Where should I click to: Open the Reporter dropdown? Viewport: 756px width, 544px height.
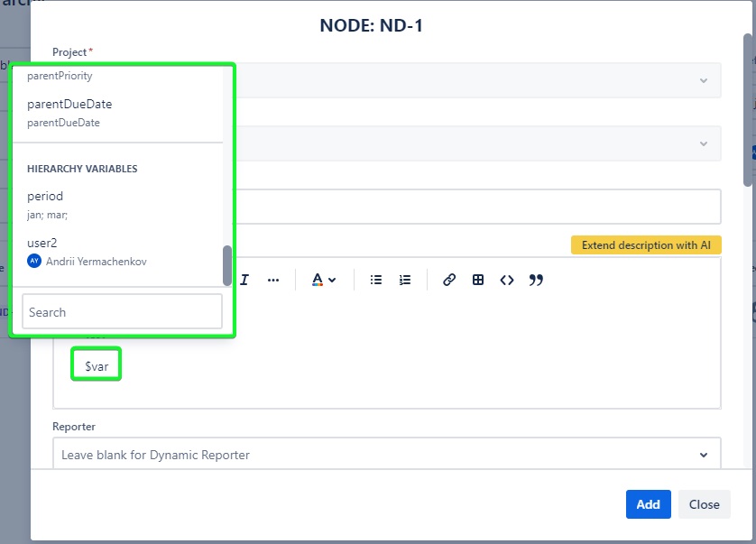pos(387,455)
